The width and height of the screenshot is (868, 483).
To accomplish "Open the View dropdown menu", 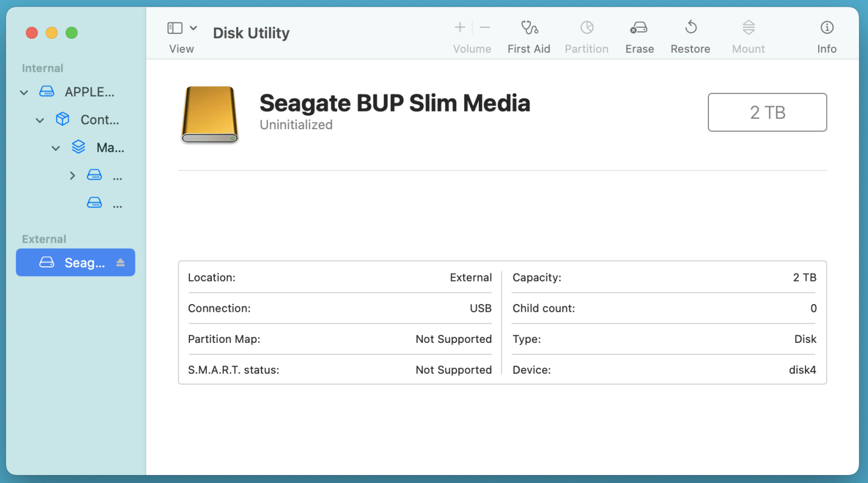I will [x=194, y=27].
